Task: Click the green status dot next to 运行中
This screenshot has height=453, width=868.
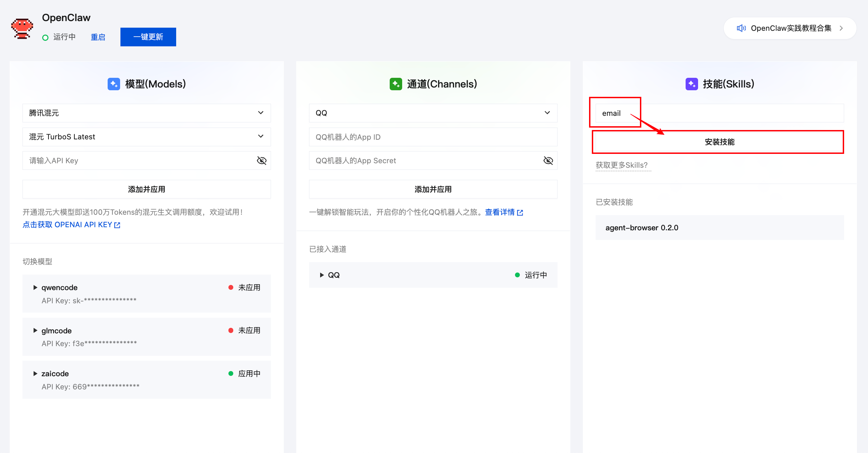Action: coord(45,37)
